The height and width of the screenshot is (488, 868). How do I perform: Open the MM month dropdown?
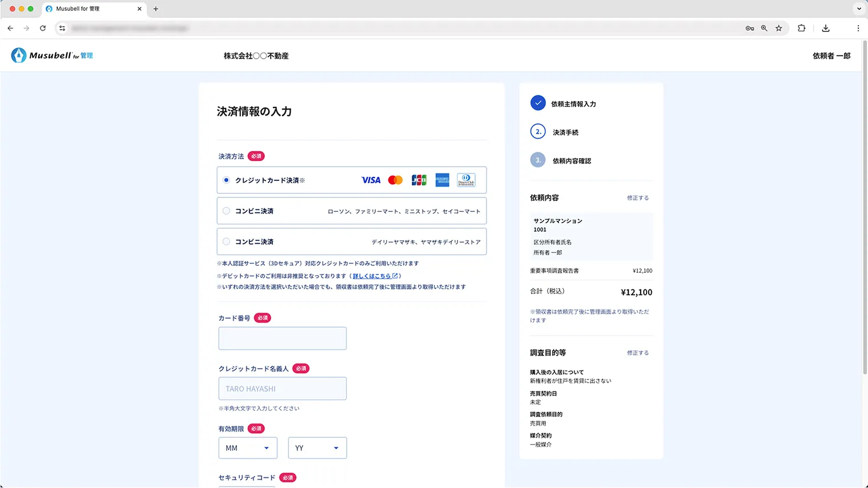[x=247, y=447]
